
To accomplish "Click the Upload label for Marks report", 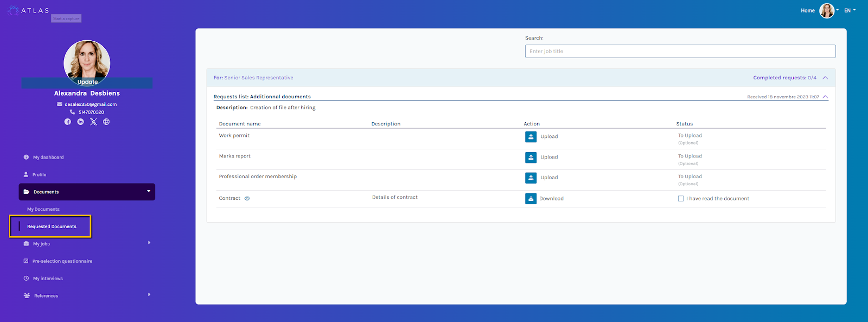I will pos(549,157).
